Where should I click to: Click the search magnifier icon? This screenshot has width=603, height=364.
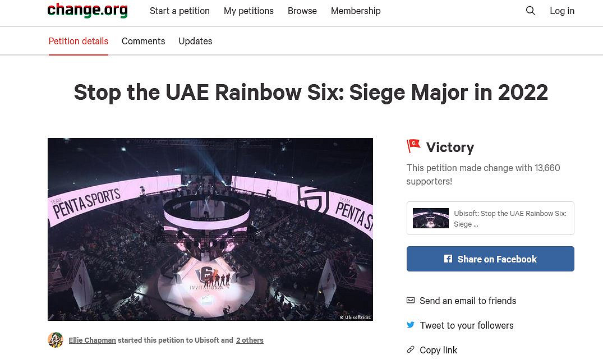click(530, 11)
